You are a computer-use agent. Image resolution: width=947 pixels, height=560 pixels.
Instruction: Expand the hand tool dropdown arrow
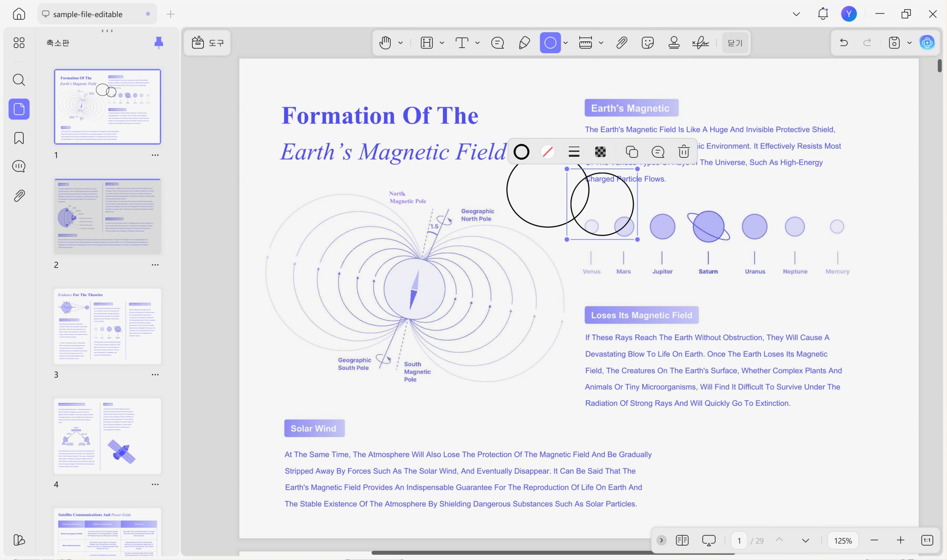click(x=400, y=43)
